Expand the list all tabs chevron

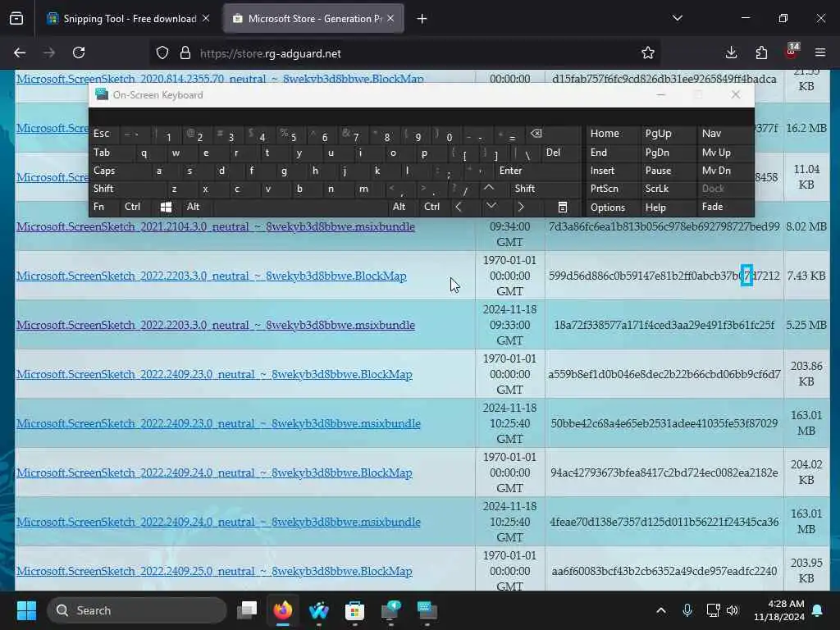click(x=677, y=18)
